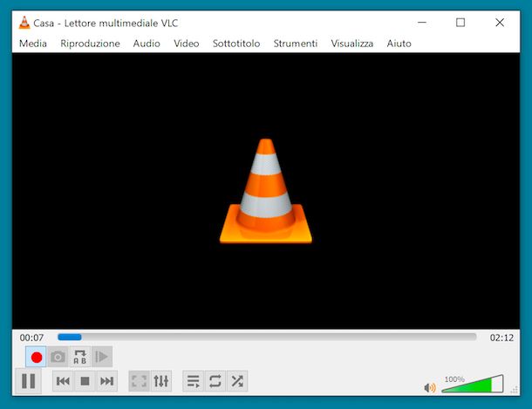Screen dimensions: 532x409
Task: Maximize the VLC window
Action: click(x=460, y=23)
